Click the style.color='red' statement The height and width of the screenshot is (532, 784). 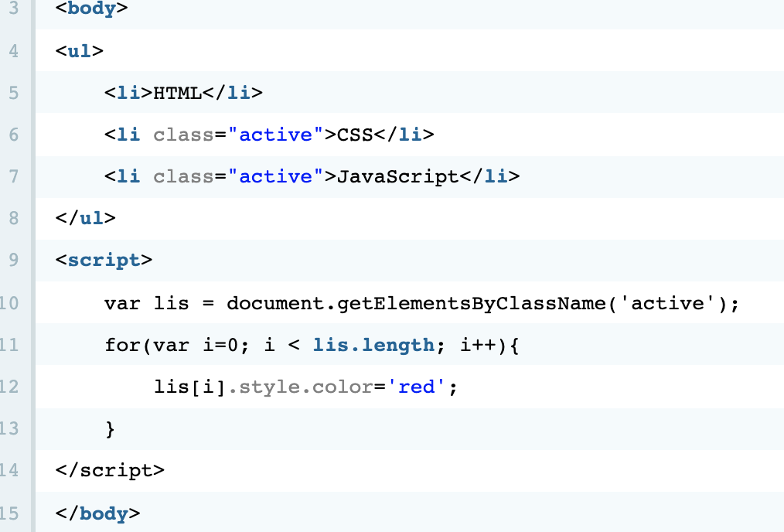(305, 387)
